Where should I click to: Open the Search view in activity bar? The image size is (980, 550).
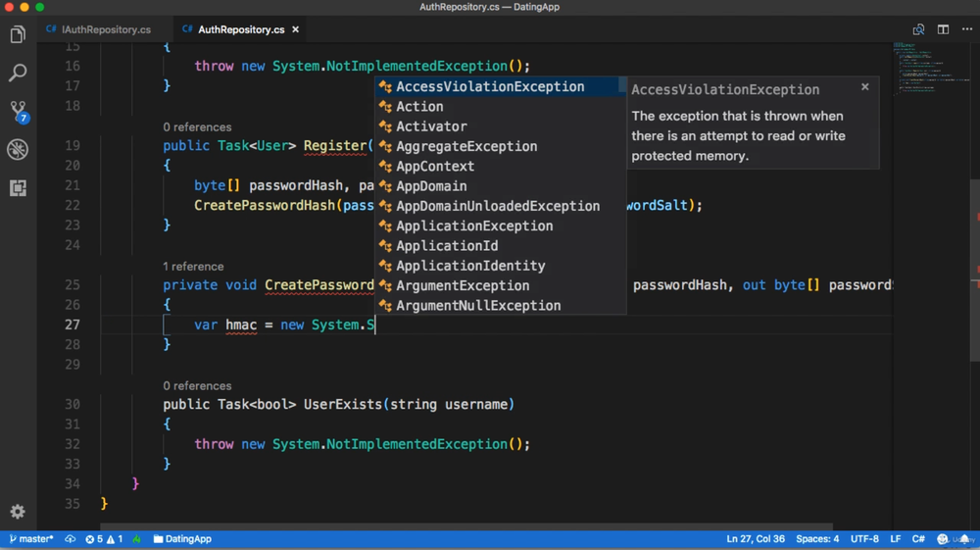(18, 73)
